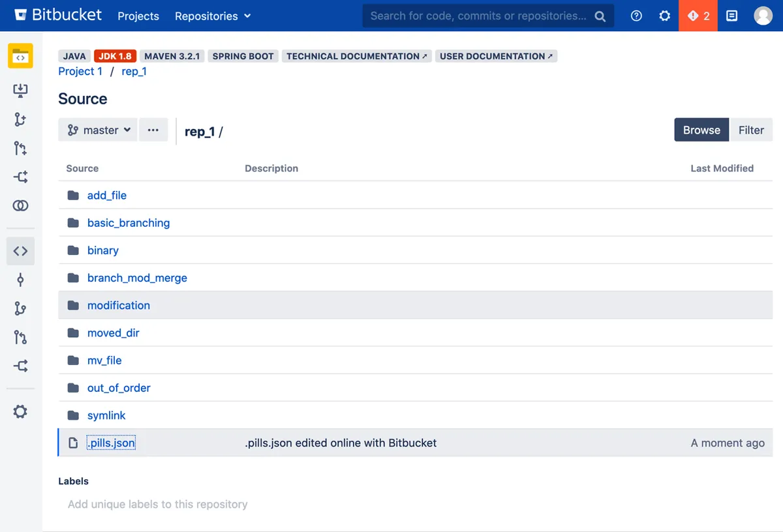This screenshot has height=532, width=783.
Task: Expand the Repositories dropdown menu
Action: (213, 16)
